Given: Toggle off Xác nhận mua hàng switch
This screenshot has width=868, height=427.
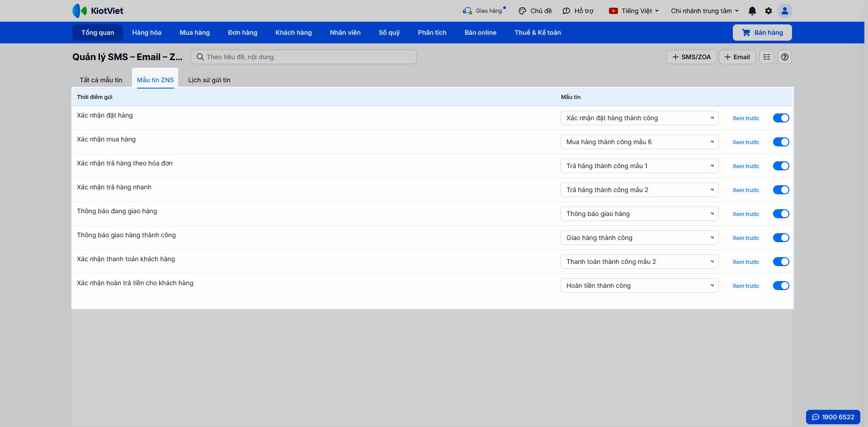Looking at the screenshot, I should [781, 142].
